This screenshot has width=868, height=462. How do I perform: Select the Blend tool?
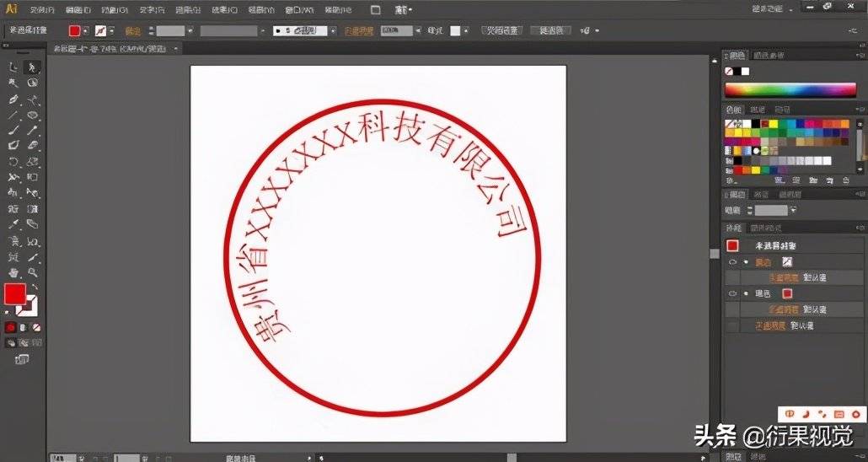tap(33, 224)
